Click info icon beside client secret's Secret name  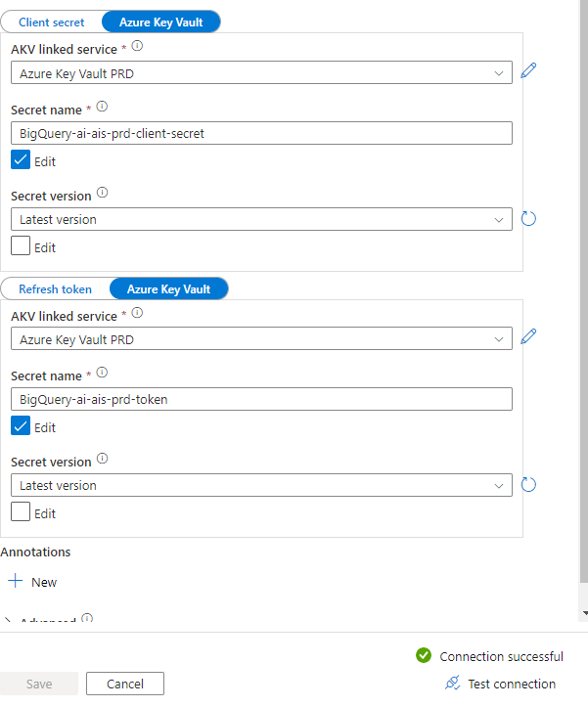(102, 107)
